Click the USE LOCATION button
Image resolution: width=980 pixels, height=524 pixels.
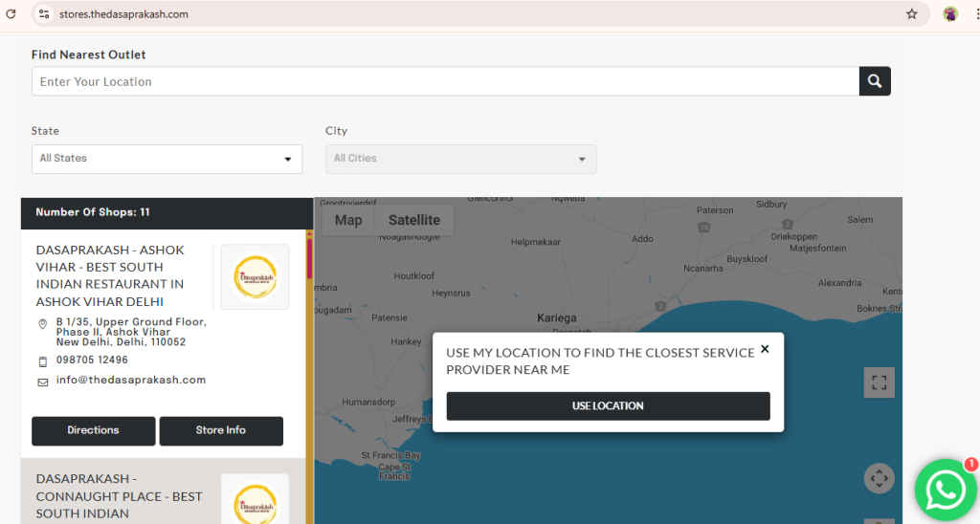point(608,406)
